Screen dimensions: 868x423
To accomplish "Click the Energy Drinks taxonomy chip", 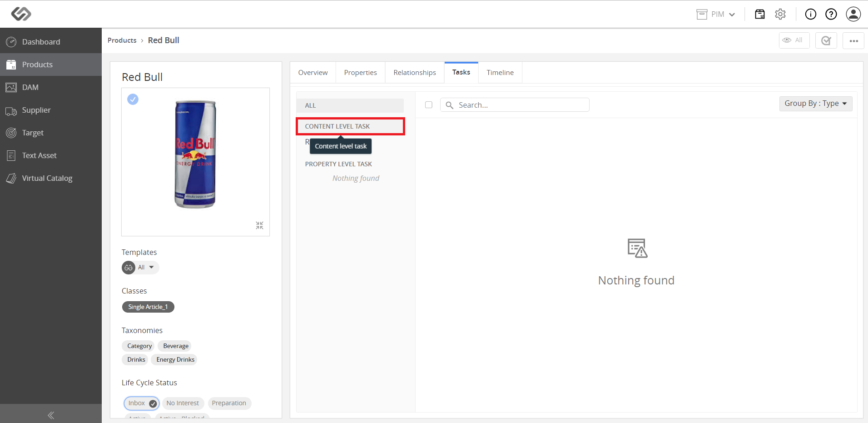I will (x=174, y=360).
